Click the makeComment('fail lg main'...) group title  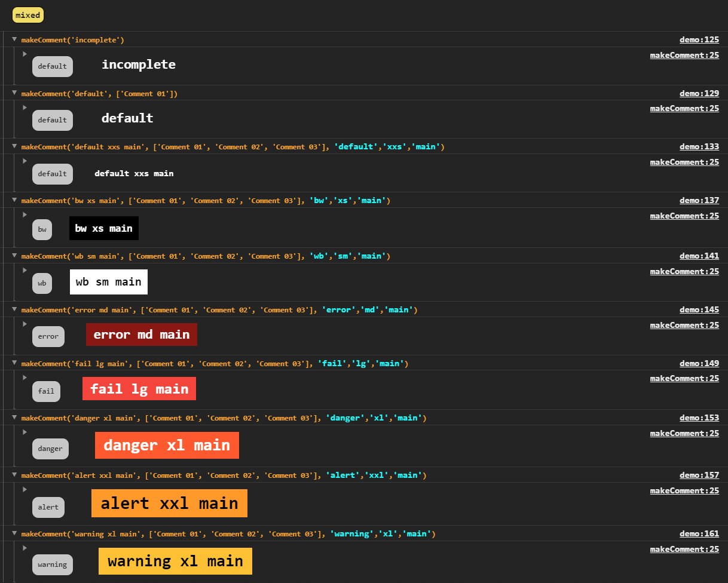215,363
